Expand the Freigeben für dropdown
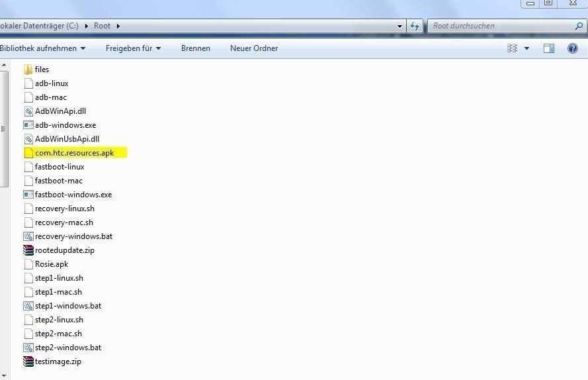 (158, 48)
